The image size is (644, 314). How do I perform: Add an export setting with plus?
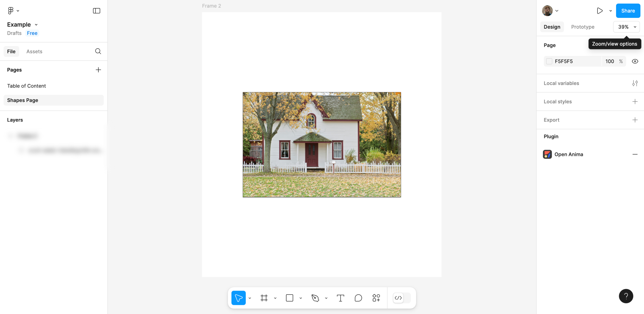click(x=635, y=120)
